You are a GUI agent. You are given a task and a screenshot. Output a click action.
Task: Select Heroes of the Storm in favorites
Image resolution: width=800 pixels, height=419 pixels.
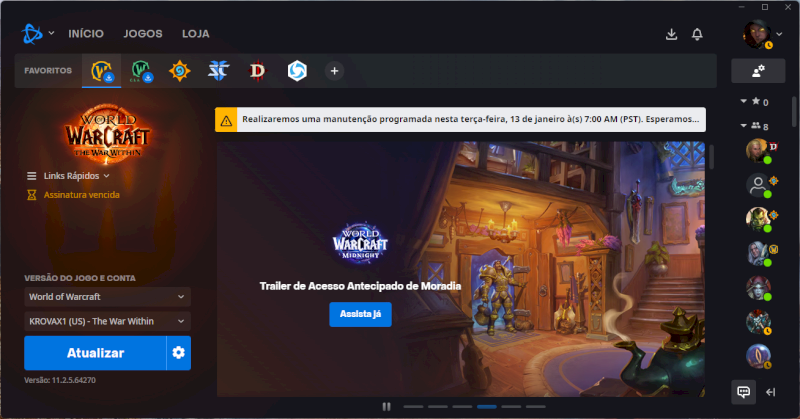point(297,71)
